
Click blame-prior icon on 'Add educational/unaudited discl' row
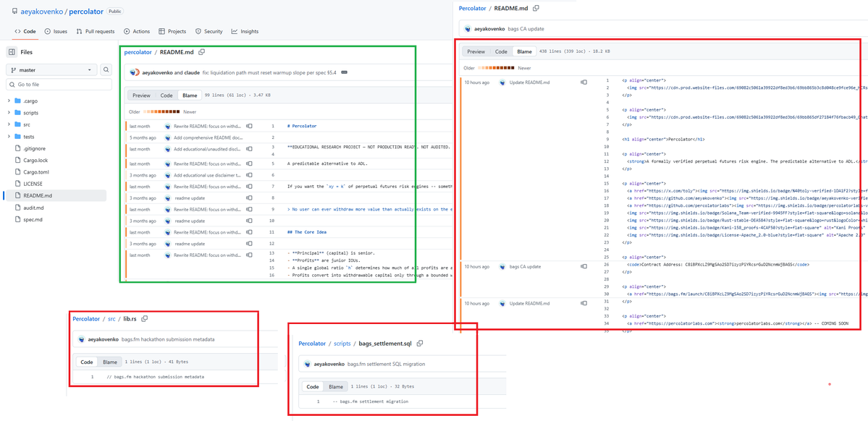point(248,149)
